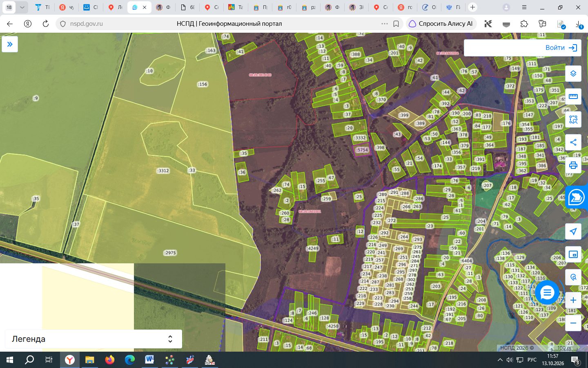Open the browser hamburger menu
The height and width of the screenshot is (368, 588).
[524, 7]
